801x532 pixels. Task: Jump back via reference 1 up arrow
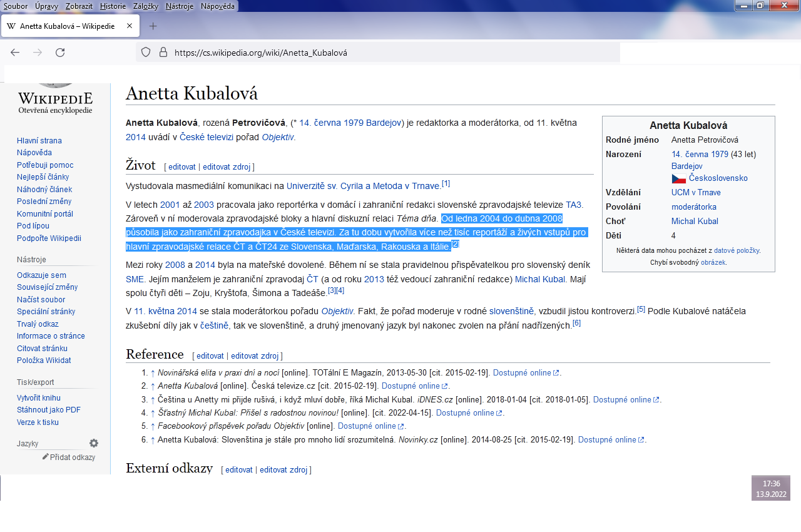point(153,373)
